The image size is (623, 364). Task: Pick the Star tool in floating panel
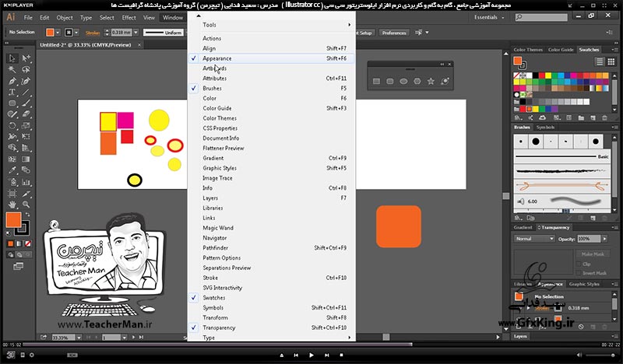431,82
